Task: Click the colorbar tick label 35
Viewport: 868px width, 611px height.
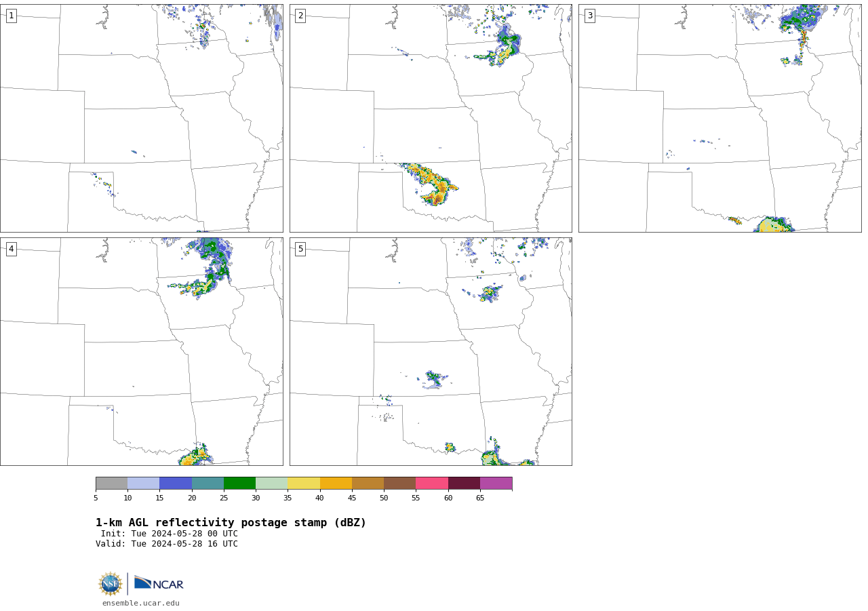Action: 288,498
